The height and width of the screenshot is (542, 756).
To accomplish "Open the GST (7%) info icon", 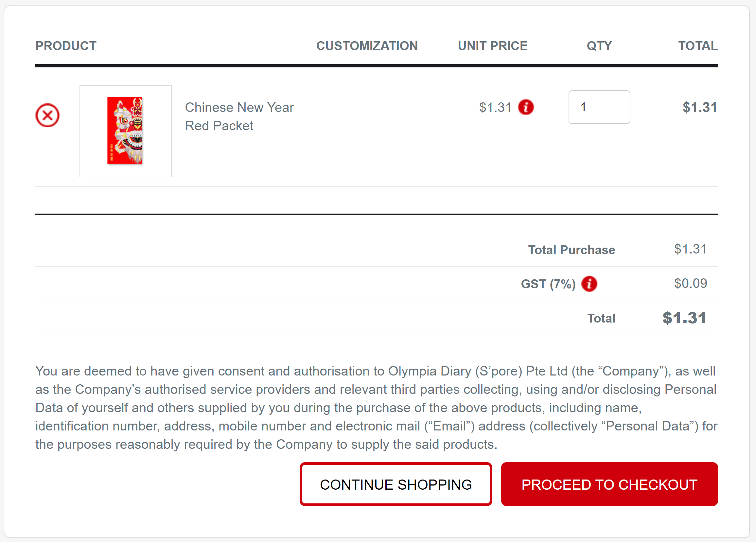I will coord(589,284).
